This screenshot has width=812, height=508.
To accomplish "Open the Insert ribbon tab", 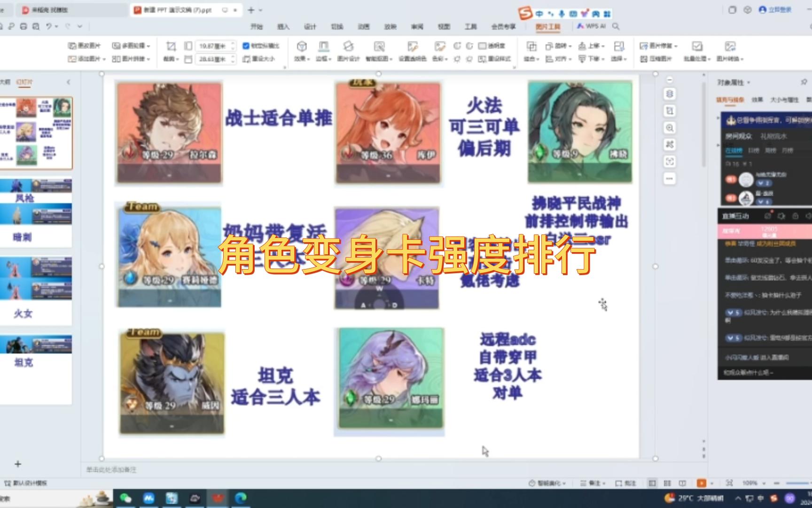I will click(x=283, y=27).
